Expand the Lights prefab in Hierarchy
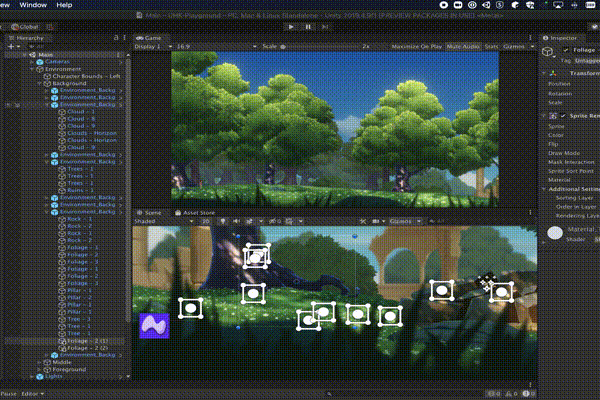The image size is (600, 400). click(32, 377)
